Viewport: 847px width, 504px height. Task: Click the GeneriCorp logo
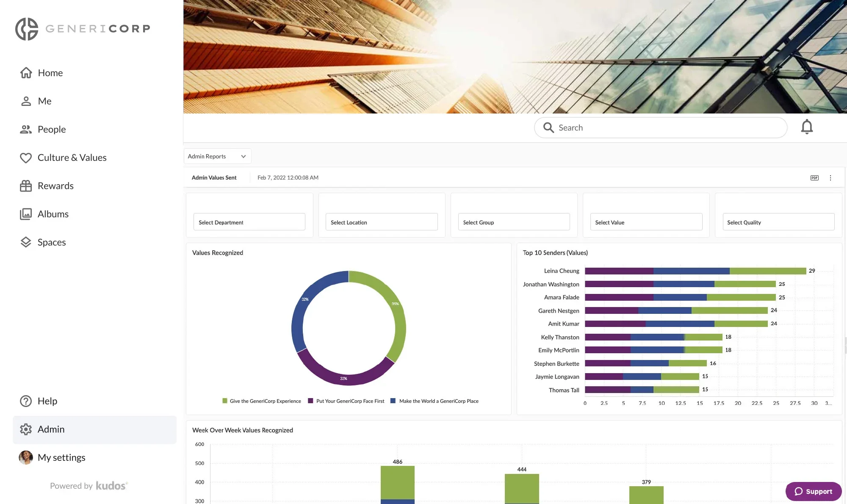[83, 29]
